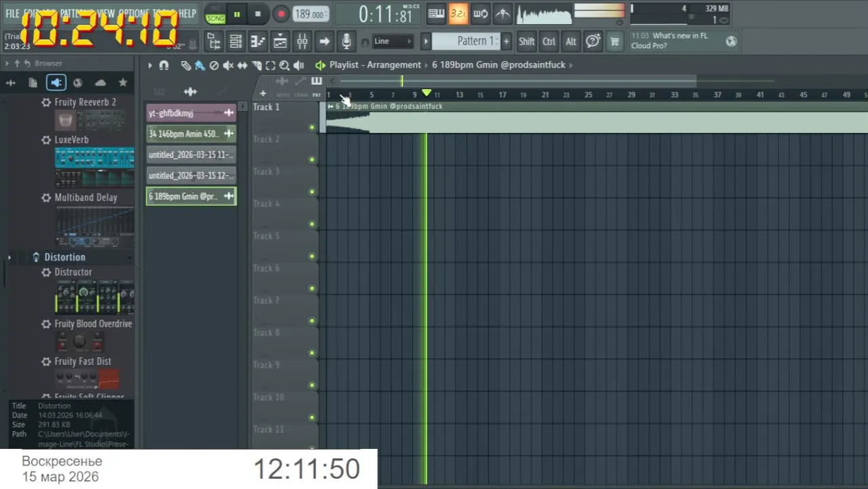The height and width of the screenshot is (489, 868).
Task: Toggle the PAT/SONG mode switch
Action: click(215, 14)
